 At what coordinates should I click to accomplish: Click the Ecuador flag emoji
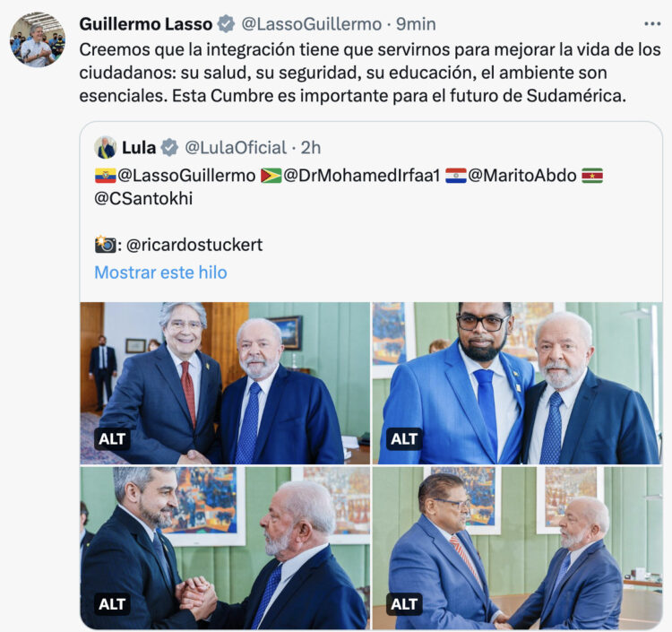(106, 176)
